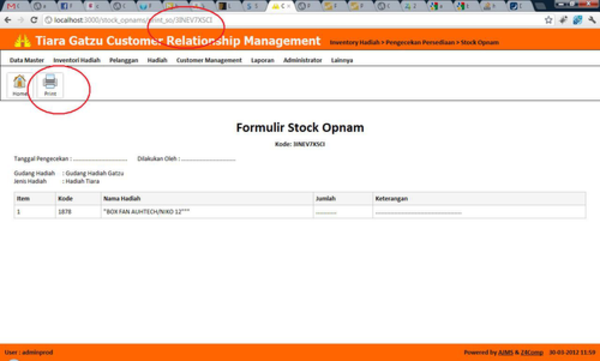Switch to the Skype 'S' browser tab
The width and height of the screenshot is (600, 361).
click(253, 6)
